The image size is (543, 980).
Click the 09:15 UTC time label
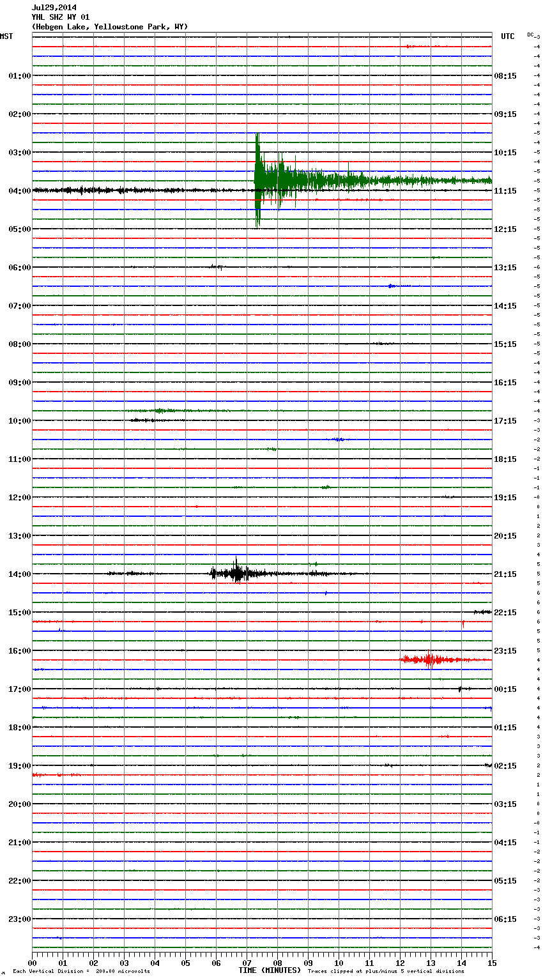coord(505,114)
